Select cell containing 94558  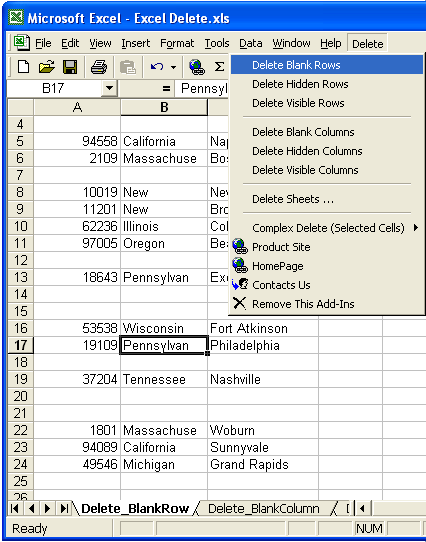[x=77, y=141]
